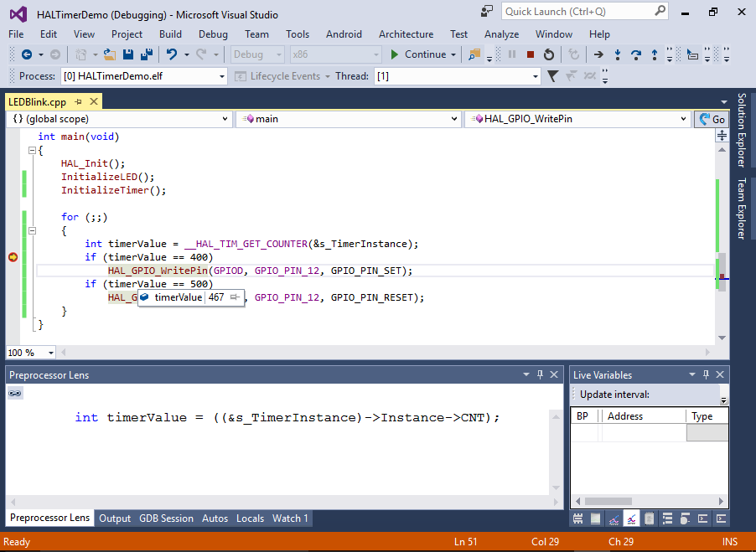This screenshot has width=756, height=552.
Task: Pin the Preprocessor Lens panel
Action: [x=539, y=374]
